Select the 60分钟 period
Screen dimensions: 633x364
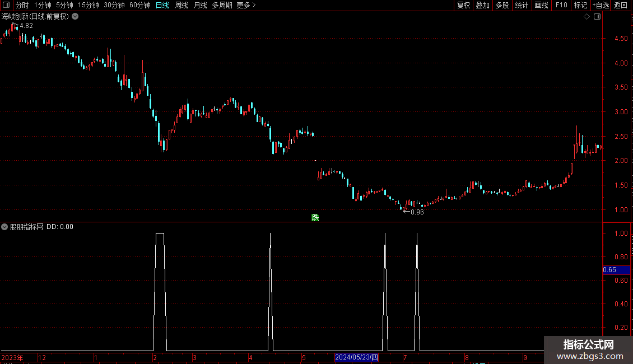[139, 5]
